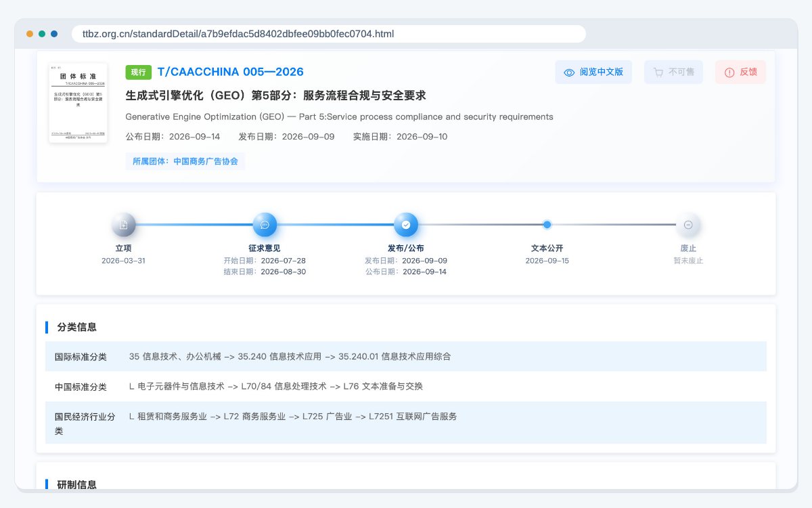The width and height of the screenshot is (812, 508).
Task: Click 暂未废止 text under 废止
Action: [688, 261]
